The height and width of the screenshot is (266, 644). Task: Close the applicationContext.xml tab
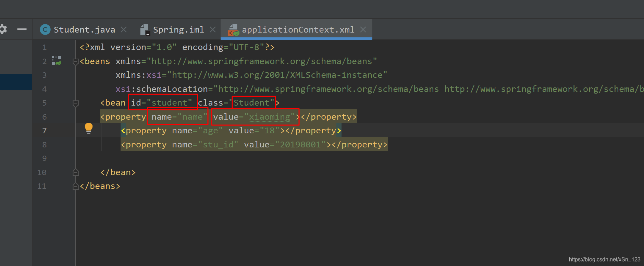click(x=363, y=30)
